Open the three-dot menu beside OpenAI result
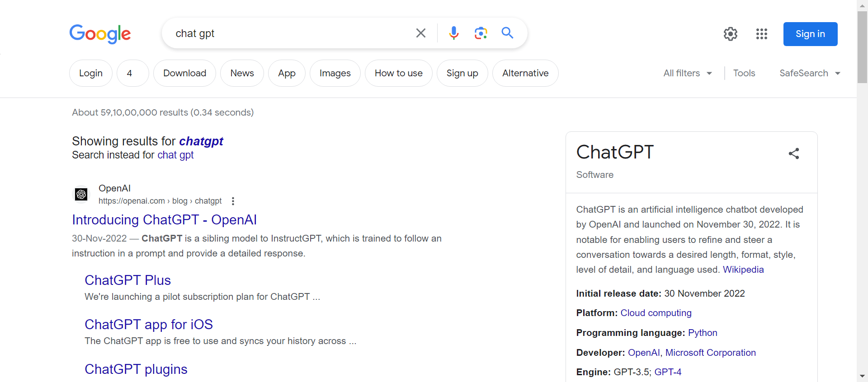This screenshot has height=382, width=868. tap(233, 201)
